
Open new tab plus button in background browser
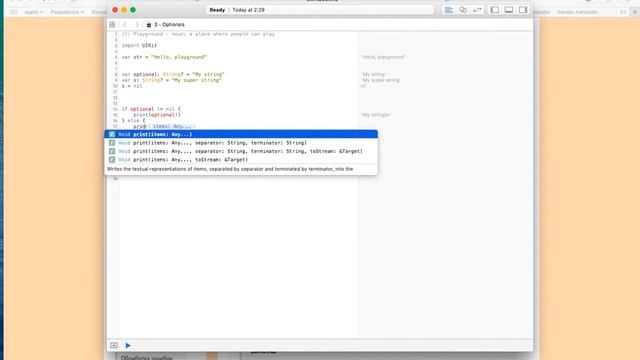[x=634, y=12]
